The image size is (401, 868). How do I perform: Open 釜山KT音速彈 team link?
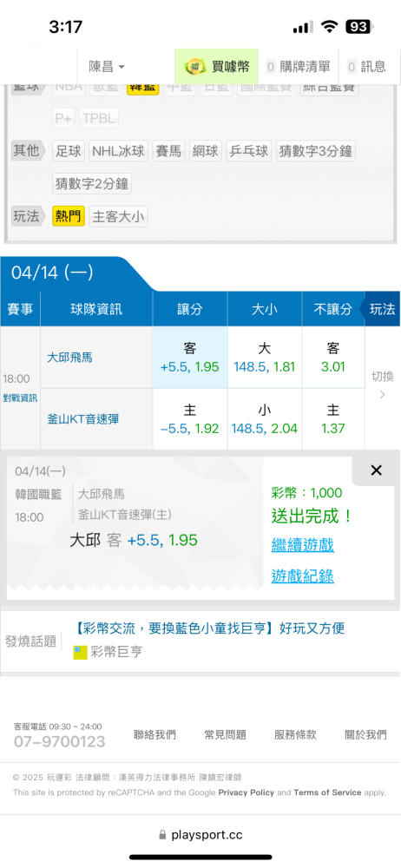pyautogui.click(x=83, y=419)
